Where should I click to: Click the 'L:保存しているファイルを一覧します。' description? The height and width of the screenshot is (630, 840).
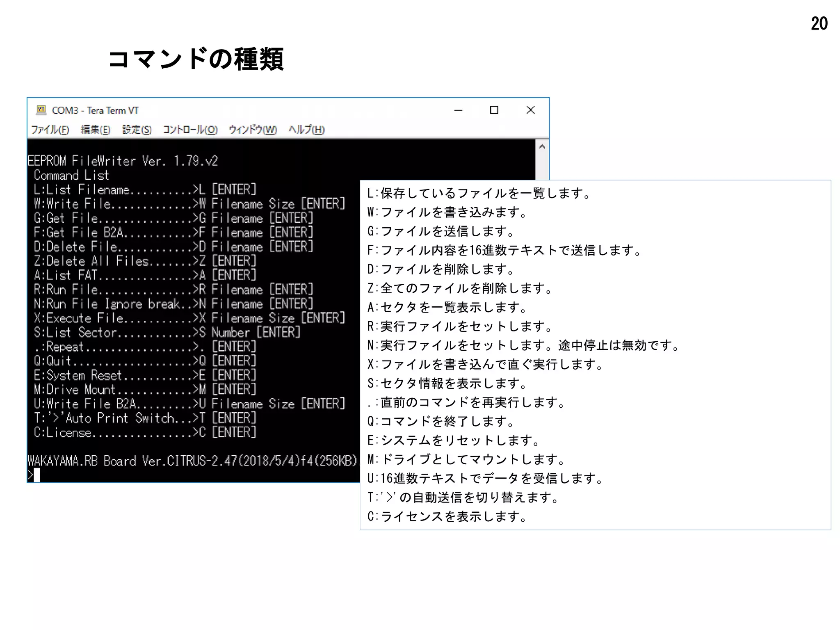[x=479, y=193]
